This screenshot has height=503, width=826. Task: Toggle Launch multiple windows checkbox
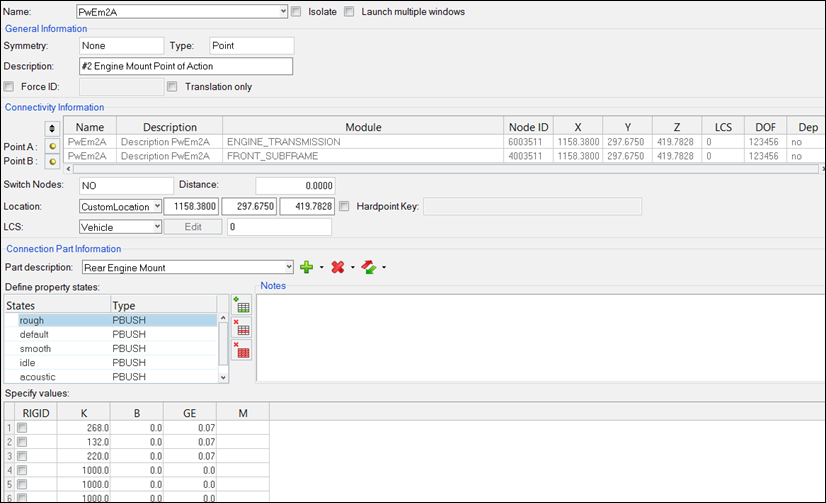(x=349, y=12)
